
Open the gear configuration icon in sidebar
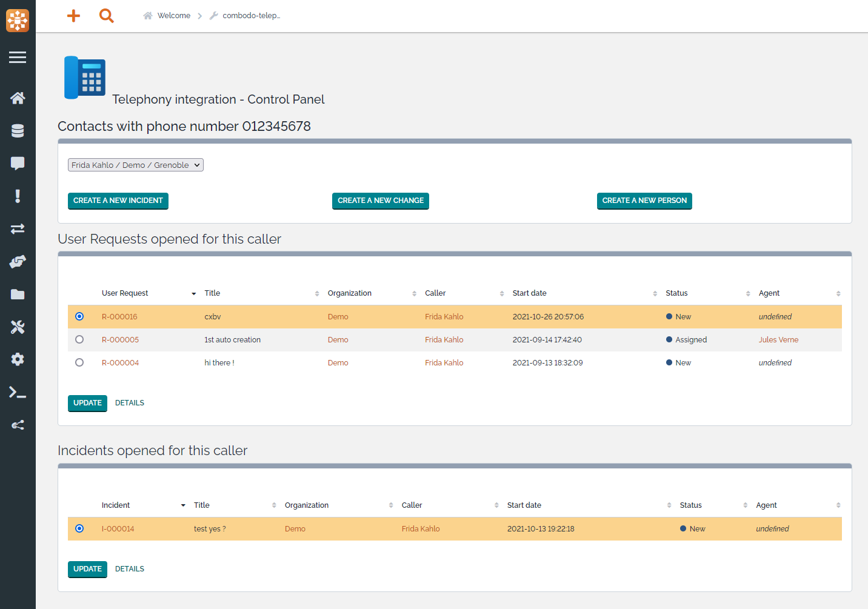18,359
